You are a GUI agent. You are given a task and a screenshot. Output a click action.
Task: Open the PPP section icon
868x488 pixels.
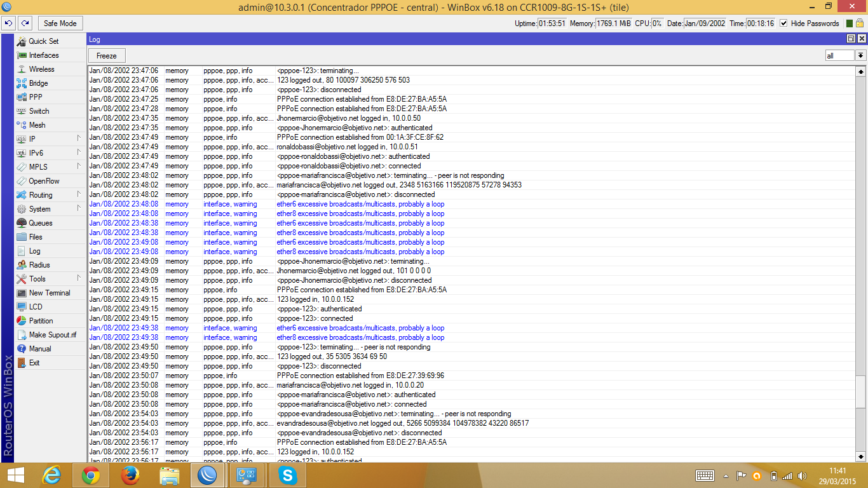[x=22, y=97]
